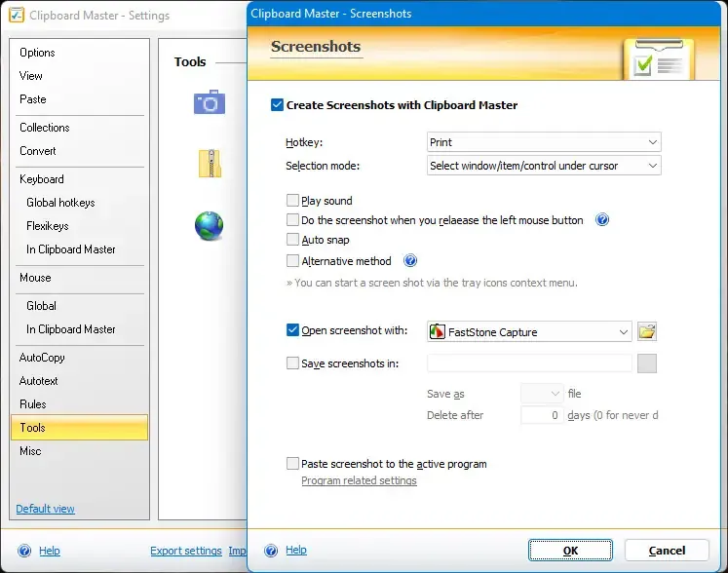Click help icon beside mouse button release option
The width and height of the screenshot is (728, 573).
pyautogui.click(x=602, y=219)
